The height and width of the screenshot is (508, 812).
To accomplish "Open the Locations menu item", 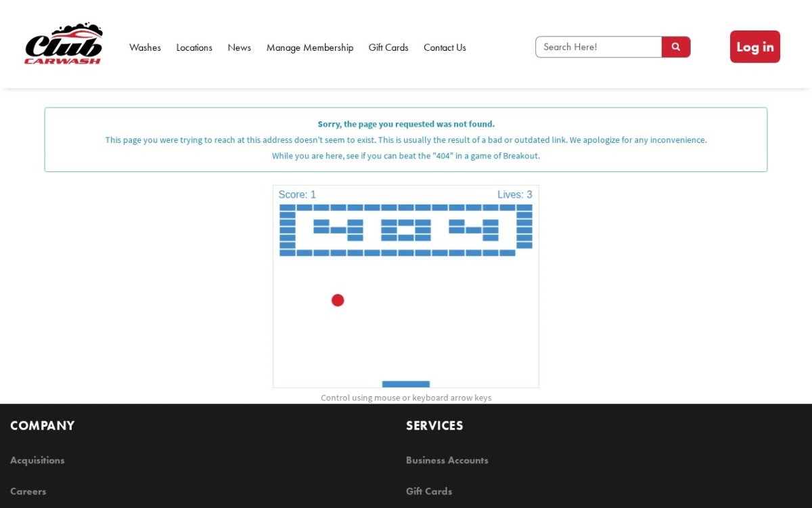I will click(x=194, y=47).
